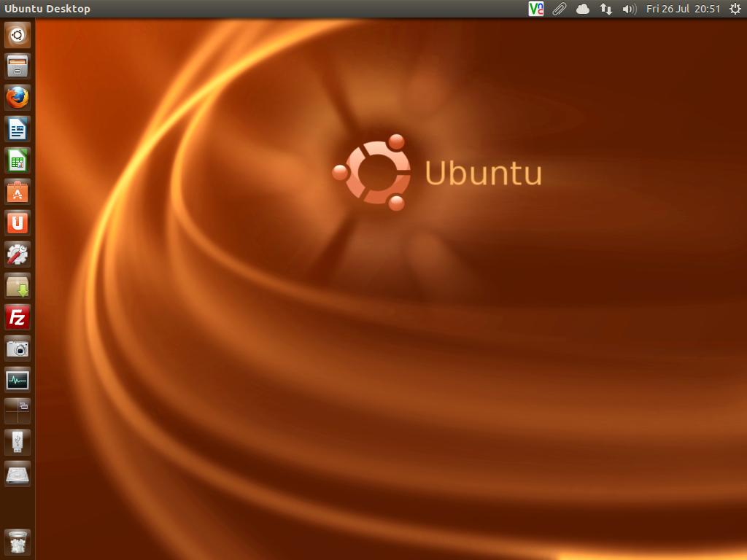Screen dimensions: 747x560
Task: Open LibreOffice Writer
Action: [x=18, y=129]
